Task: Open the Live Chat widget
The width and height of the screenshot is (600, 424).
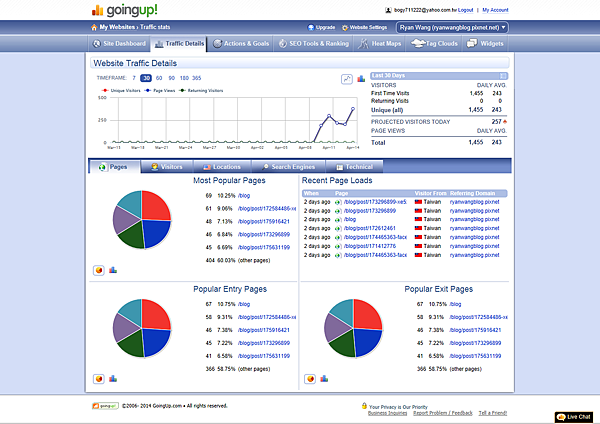Action: [574, 417]
